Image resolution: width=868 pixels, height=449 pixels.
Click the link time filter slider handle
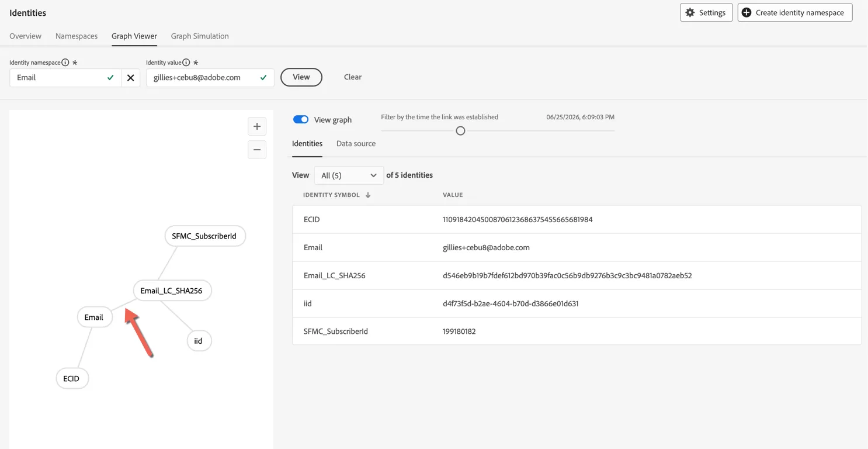tap(460, 131)
